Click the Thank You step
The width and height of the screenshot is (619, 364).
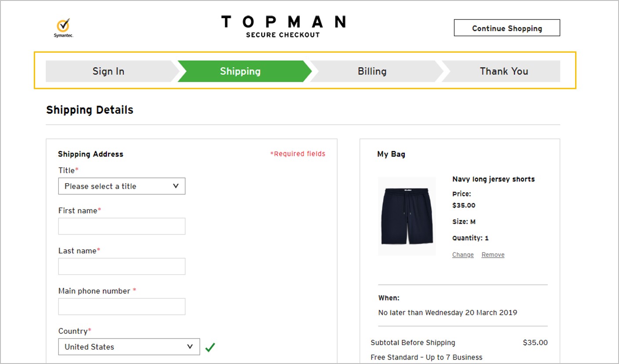pyautogui.click(x=504, y=71)
